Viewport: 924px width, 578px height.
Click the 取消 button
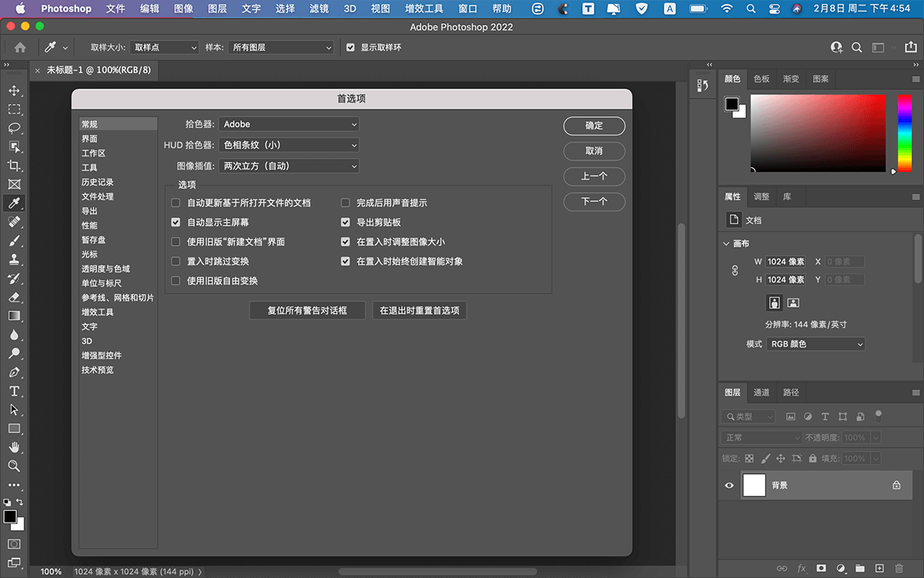594,151
